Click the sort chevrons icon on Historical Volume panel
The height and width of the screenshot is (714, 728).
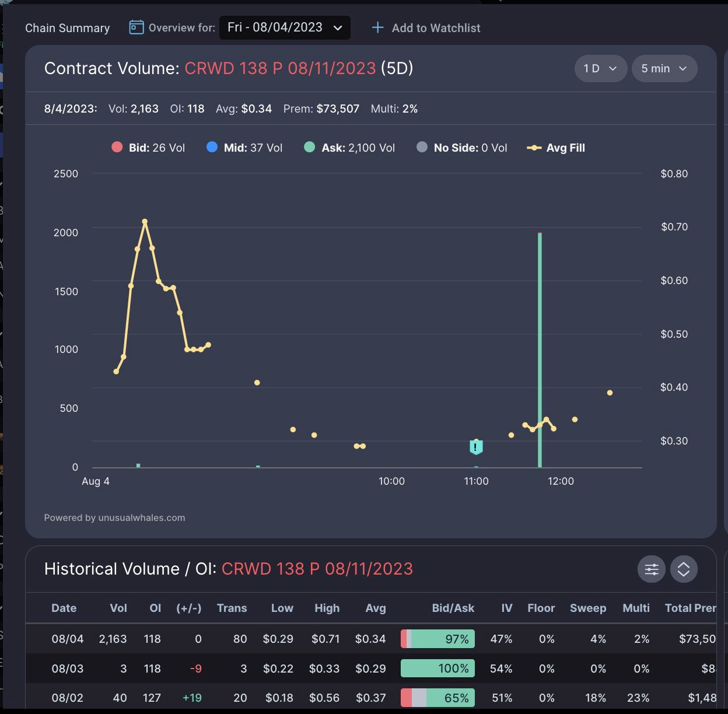[x=684, y=569]
